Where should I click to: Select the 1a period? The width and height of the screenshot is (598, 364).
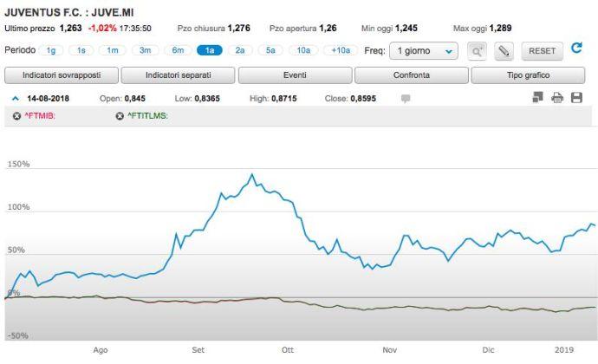[x=210, y=50]
